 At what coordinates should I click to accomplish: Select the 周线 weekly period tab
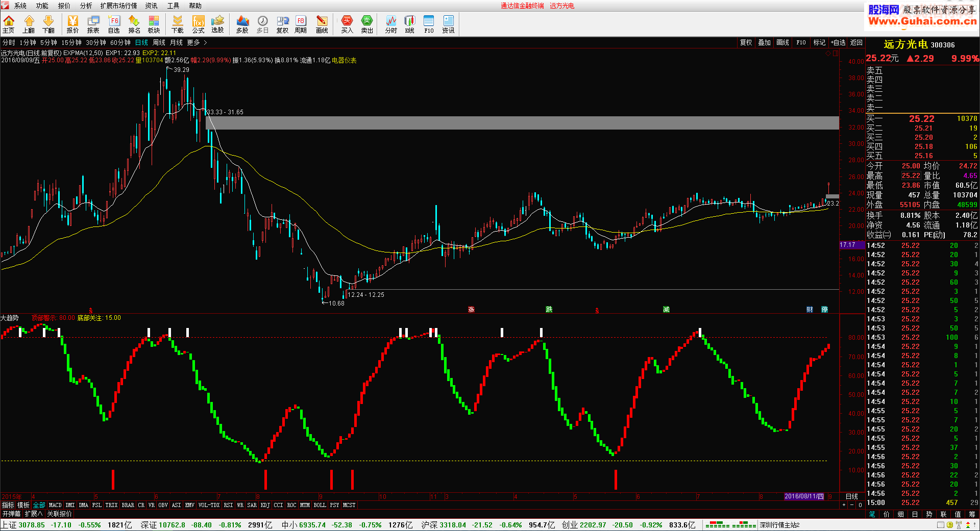(159, 43)
